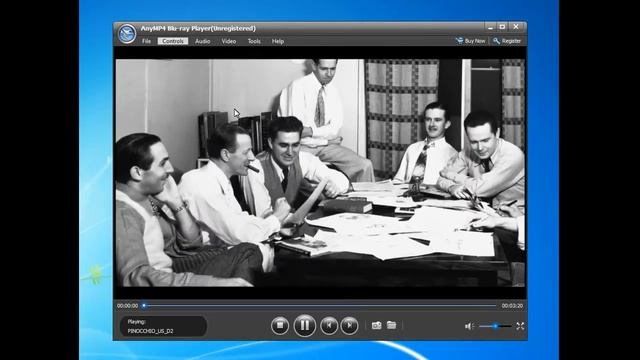The width and height of the screenshot is (640, 360).
Task: Open the snapshot folder icon
Action: 391,325
